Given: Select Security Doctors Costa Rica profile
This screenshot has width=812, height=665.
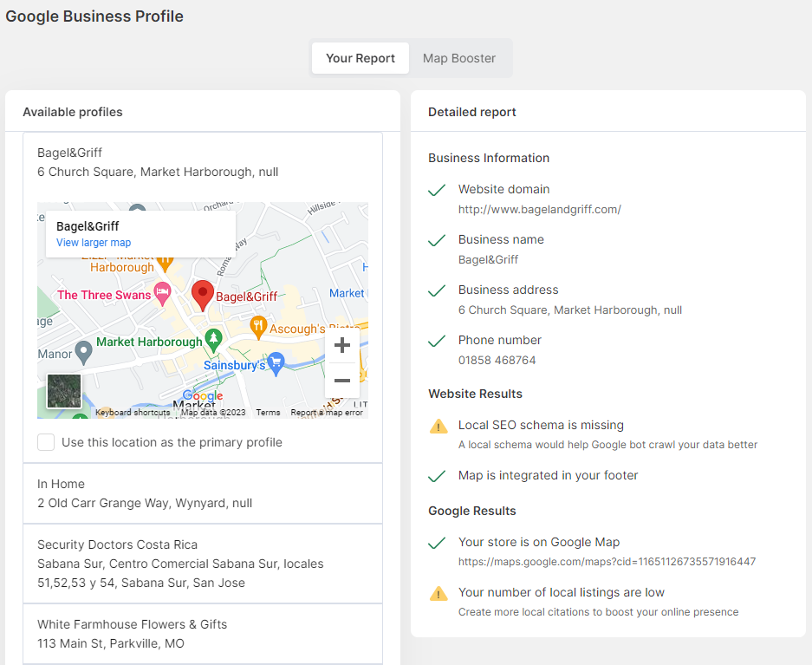Looking at the screenshot, I should [x=203, y=564].
